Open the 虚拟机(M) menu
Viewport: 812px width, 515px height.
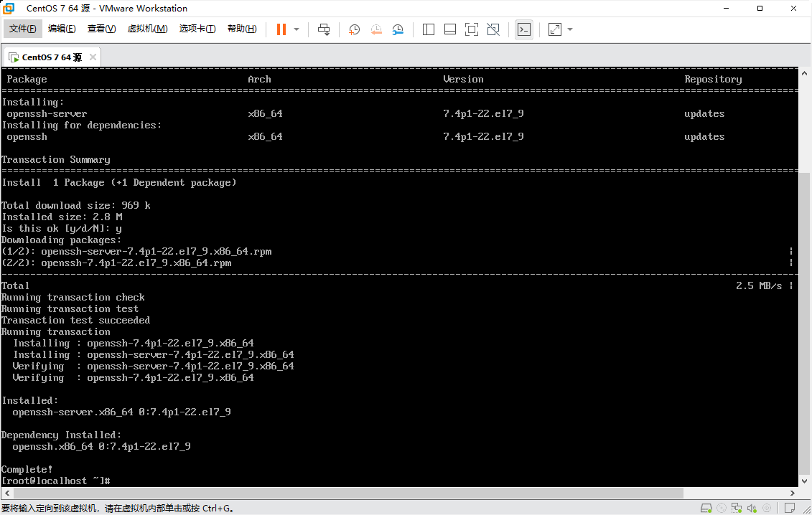coord(148,29)
